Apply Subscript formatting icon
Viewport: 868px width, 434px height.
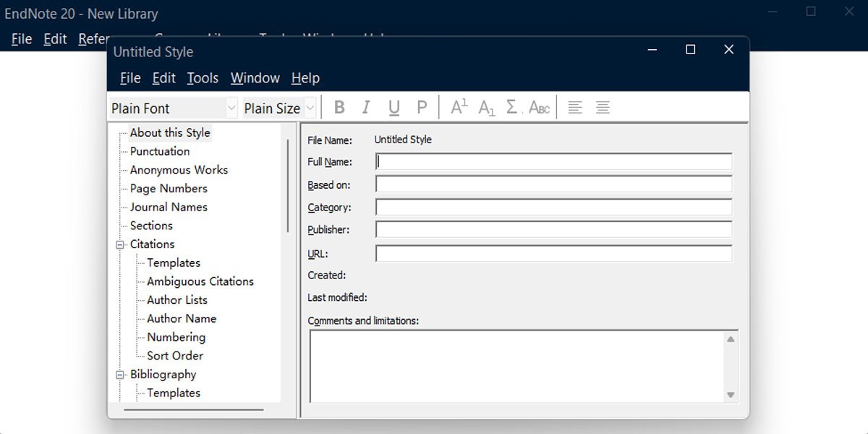[x=487, y=108]
